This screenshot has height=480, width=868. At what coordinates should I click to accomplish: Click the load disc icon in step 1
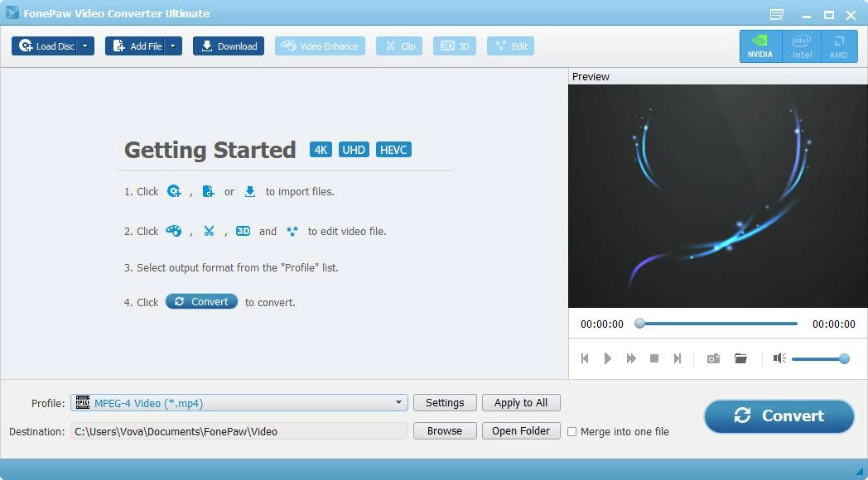[174, 191]
